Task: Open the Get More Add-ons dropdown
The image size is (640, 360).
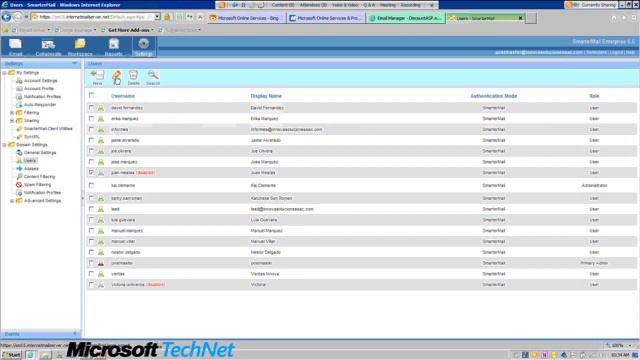Action: [153, 30]
